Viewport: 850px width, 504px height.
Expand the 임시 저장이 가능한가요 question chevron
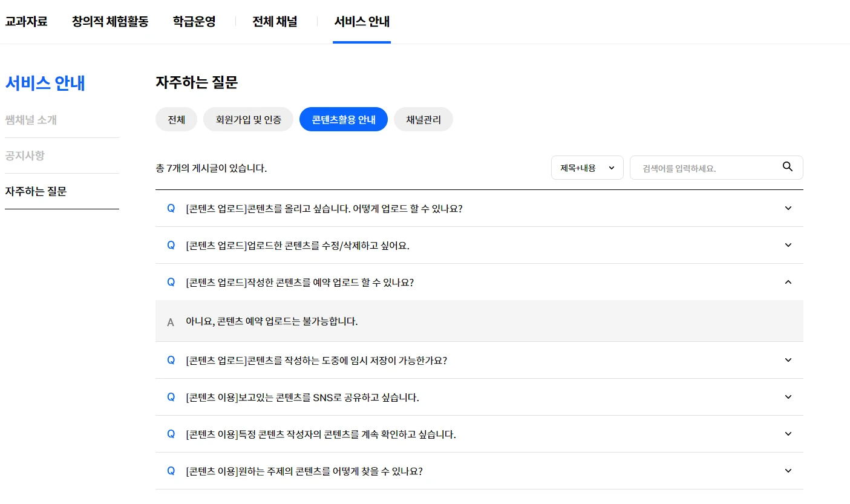[788, 360]
